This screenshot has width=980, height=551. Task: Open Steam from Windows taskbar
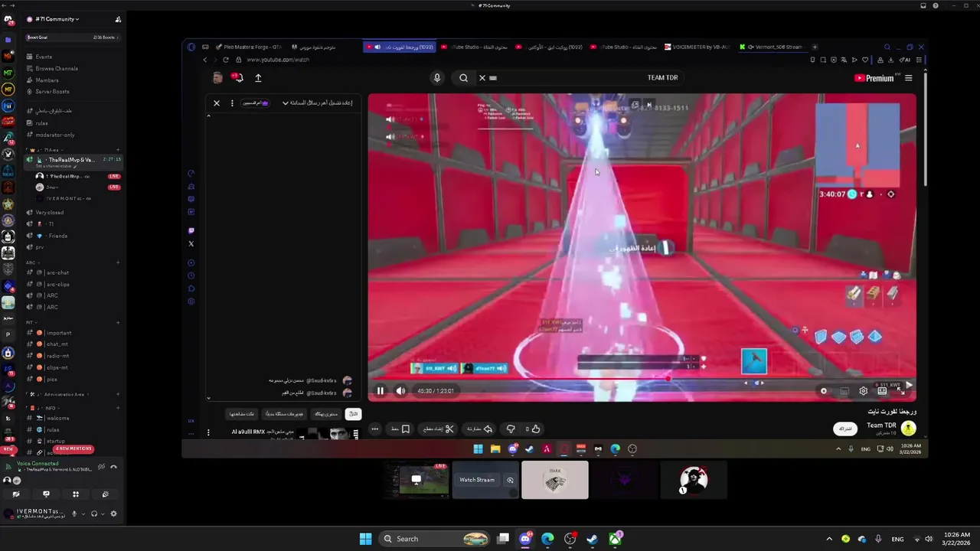[x=592, y=539]
